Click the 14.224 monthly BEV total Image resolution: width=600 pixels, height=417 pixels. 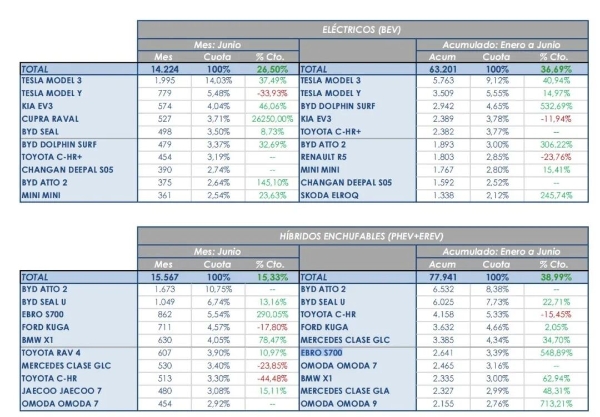click(x=165, y=69)
